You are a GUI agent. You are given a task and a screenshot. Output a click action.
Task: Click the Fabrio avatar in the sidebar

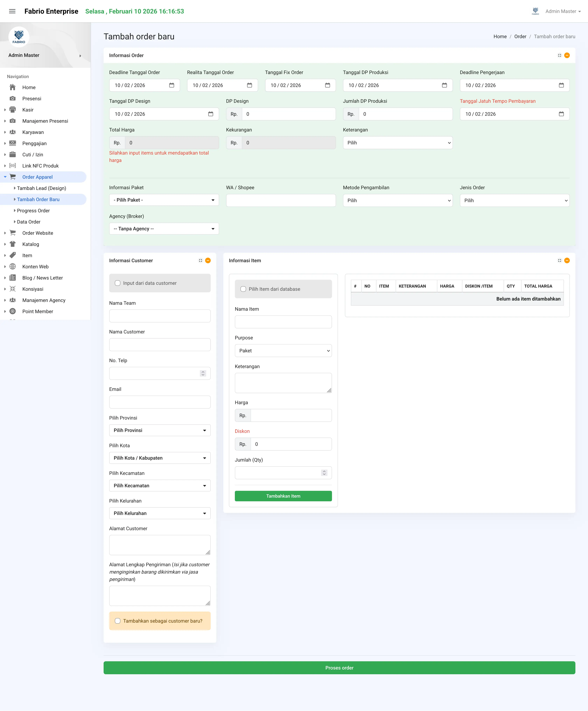point(19,37)
